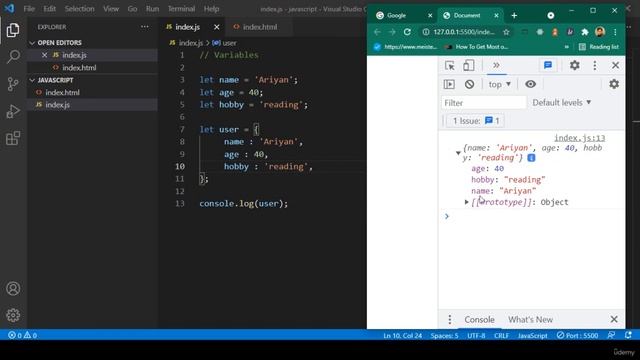Image resolution: width=640 pixels, height=360 pixels.
Task: Collapse the logged user object
Action: coord(458,153)
